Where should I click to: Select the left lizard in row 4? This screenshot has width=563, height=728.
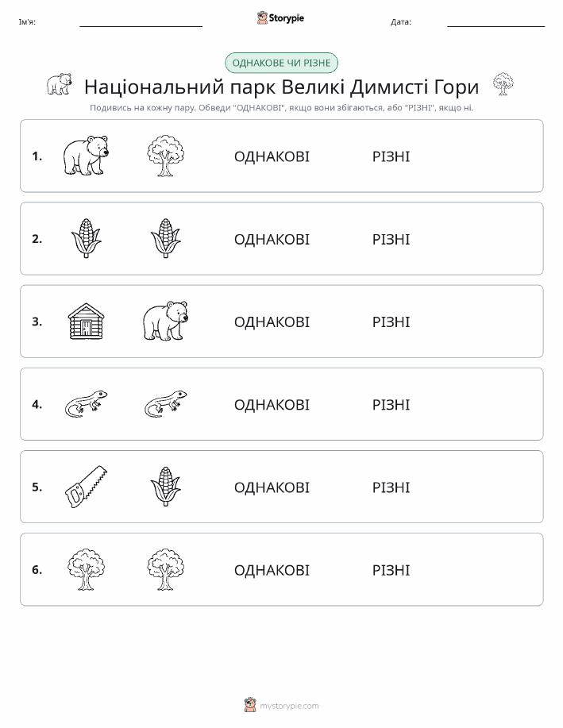[x=86, y=403]
